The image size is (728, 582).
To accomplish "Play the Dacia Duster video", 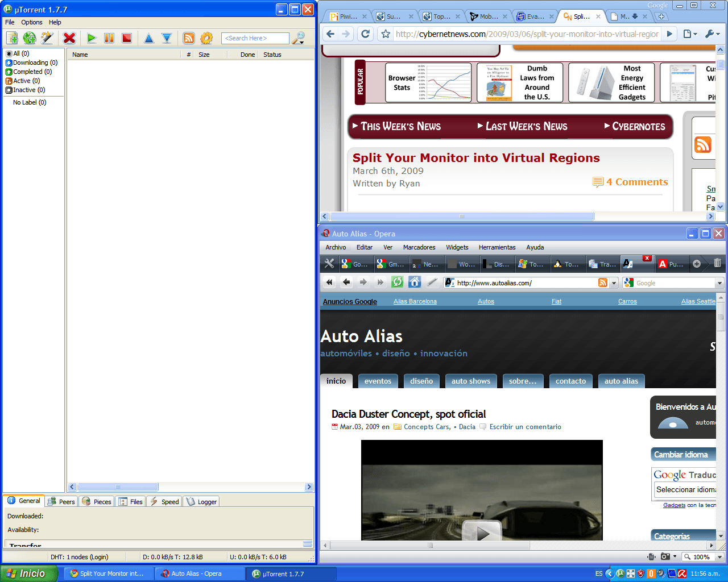I will (482, 533).
